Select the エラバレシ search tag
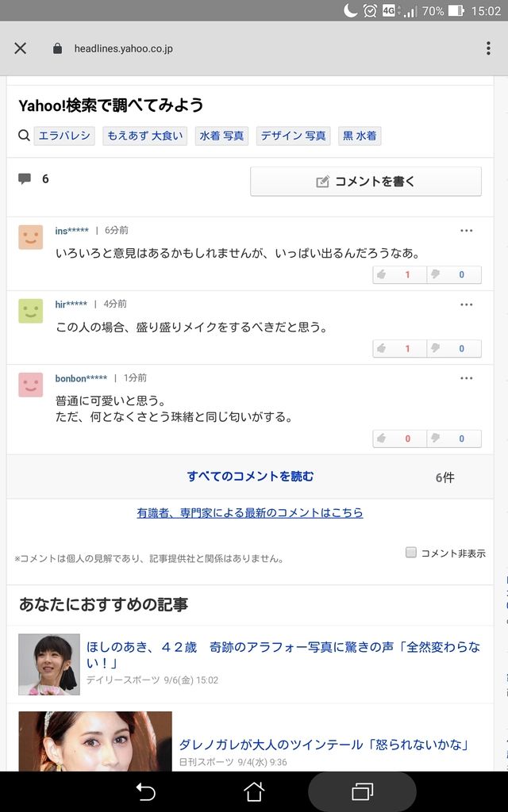Viewport: 508px width, 812px height. click(64, 136)
